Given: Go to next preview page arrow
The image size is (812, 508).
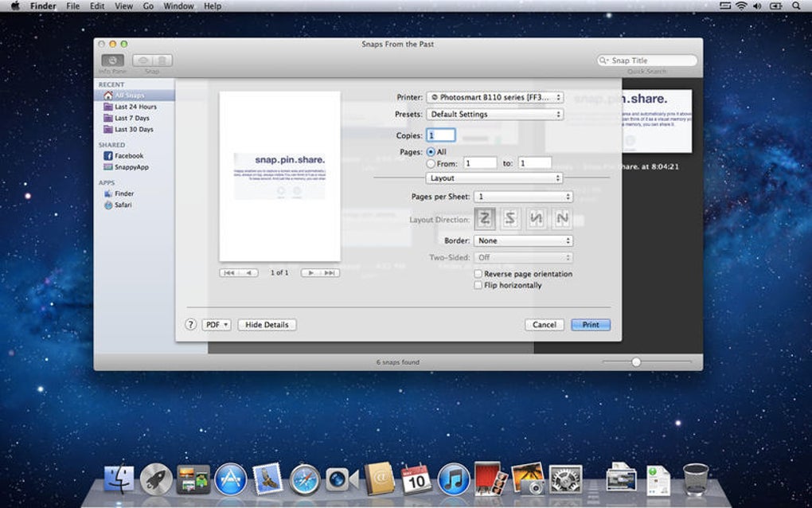Looking at the screenshot, I should 311,272.
